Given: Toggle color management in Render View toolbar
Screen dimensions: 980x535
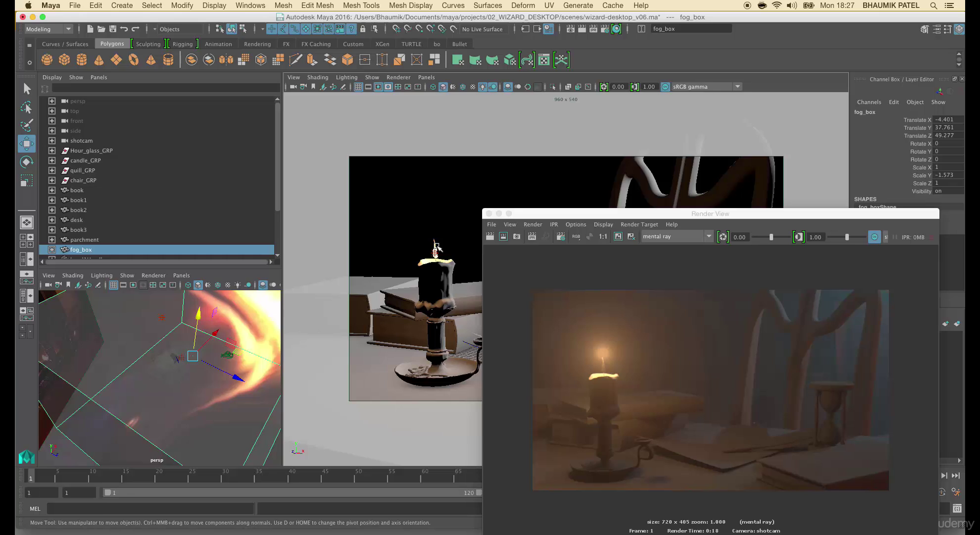Looking at the screenshot, I should click(x=875, y=237).
